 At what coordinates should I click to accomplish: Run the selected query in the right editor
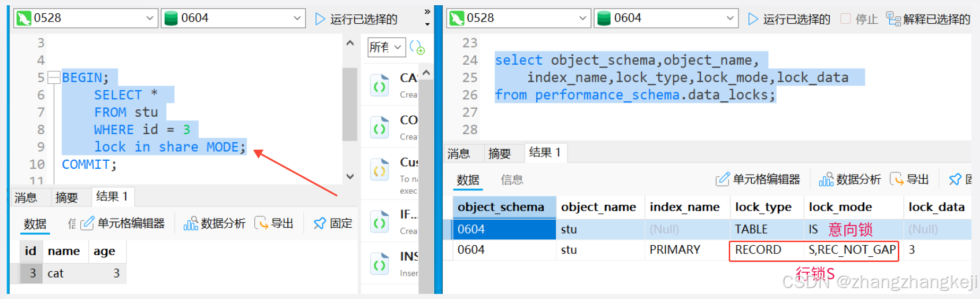789,19
